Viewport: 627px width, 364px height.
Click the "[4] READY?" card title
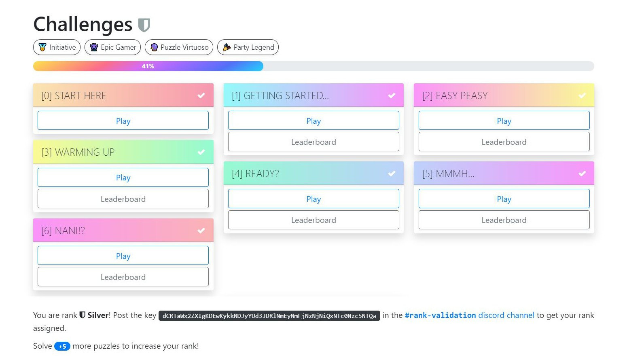256,174
